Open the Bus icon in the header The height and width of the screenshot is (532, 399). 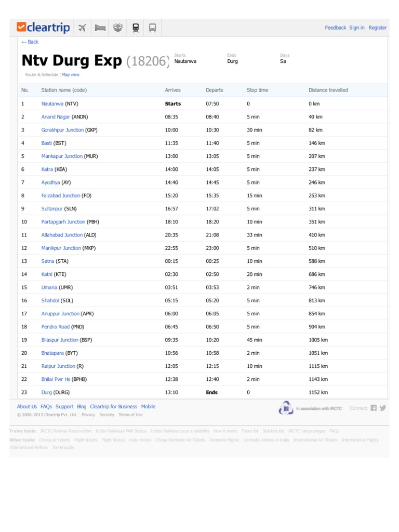153,28
